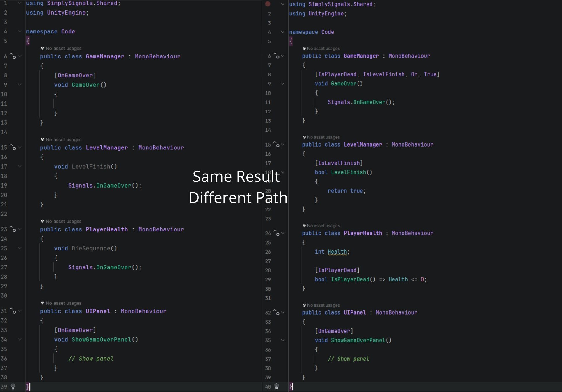Open 'No asset usages' above left GameManager class
This screenshot has width=562, height=392.
61,48
